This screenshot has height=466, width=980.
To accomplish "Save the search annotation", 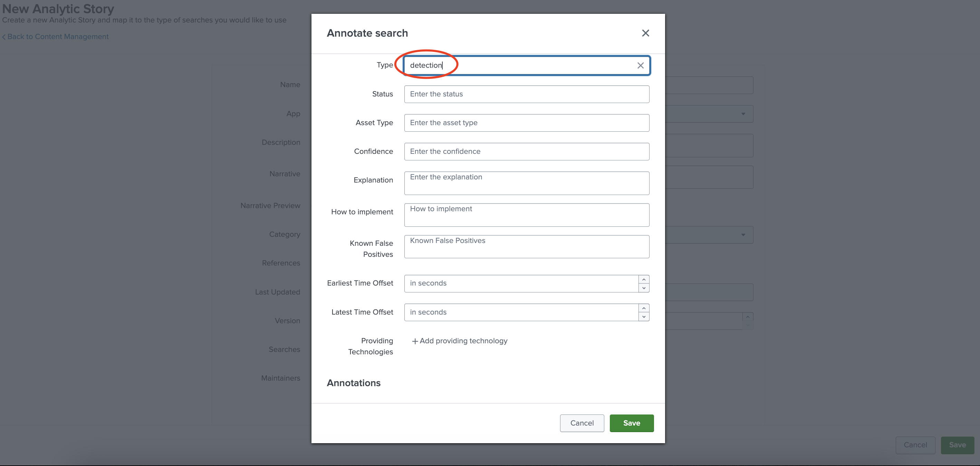I will coord(631,423).
